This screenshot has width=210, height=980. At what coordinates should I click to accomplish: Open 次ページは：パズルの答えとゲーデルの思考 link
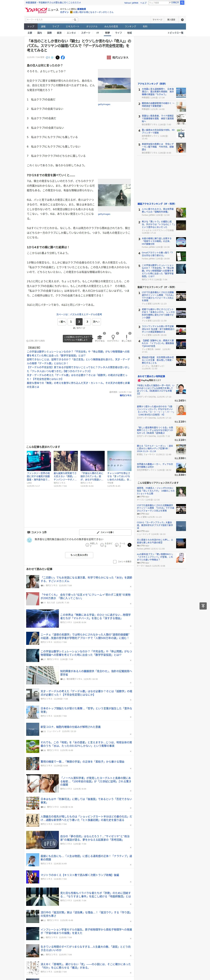click(x=79, y=314)
